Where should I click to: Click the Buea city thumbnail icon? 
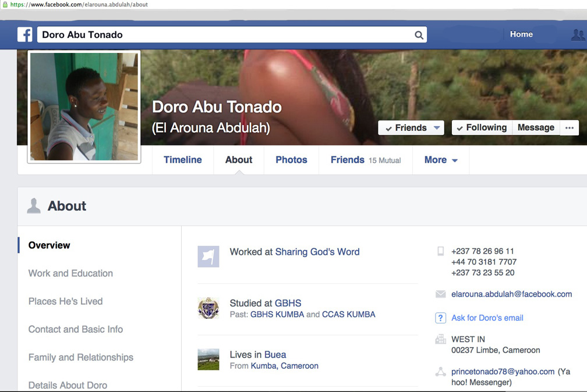tap(208, 359)
